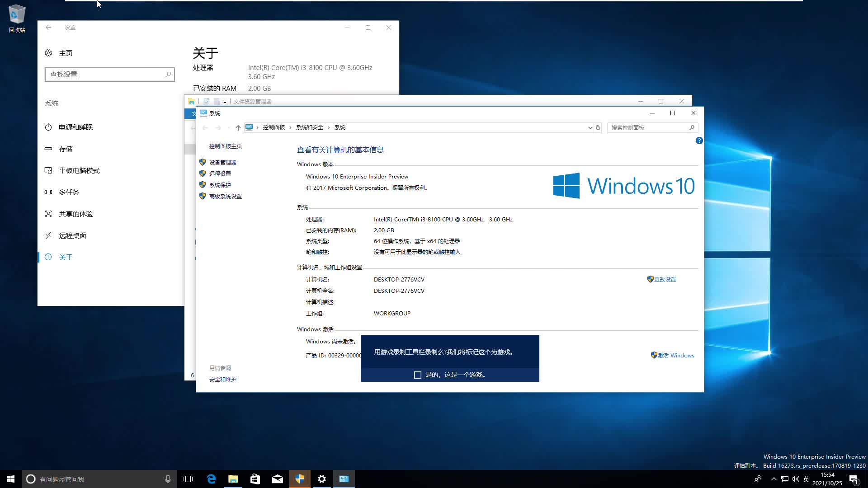The height and width of the screenshot is (488, 868).
Task: Show hidden tray icons arrow
Action: coord(774,479)
